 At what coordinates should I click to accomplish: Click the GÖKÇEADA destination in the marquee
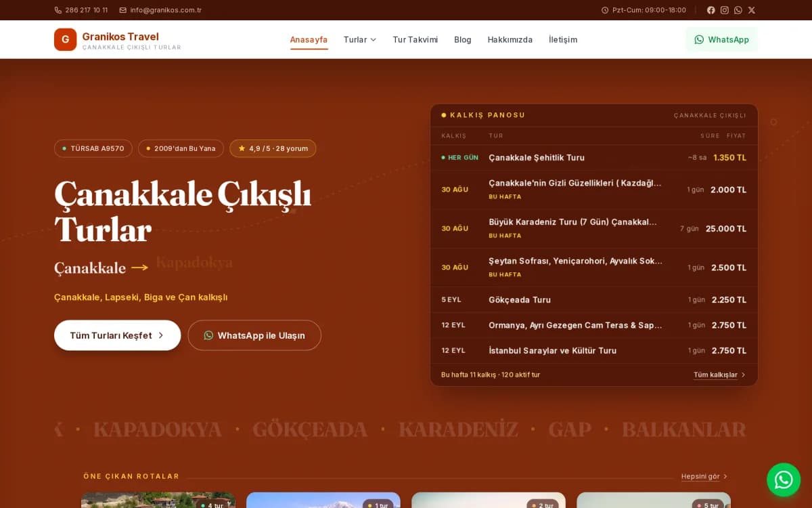310,429
